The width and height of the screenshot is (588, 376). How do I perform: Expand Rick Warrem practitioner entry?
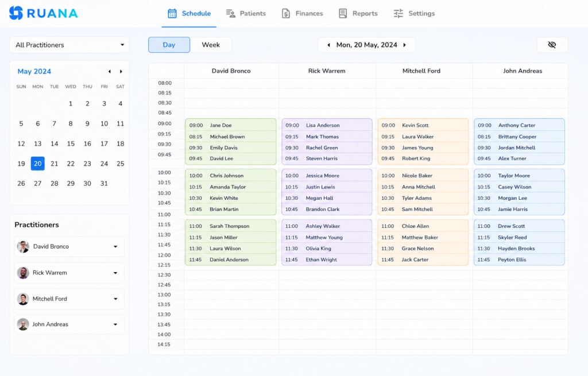pos(115,273)
